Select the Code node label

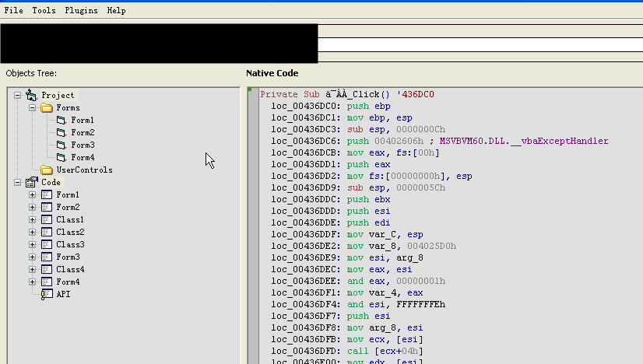tap(51, 182)
